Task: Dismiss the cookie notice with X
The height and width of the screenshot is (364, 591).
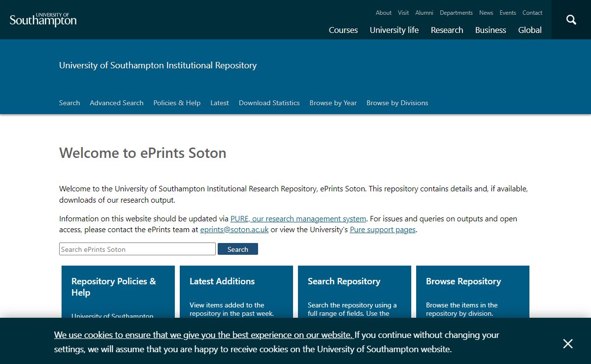Action: pos(568,343)
